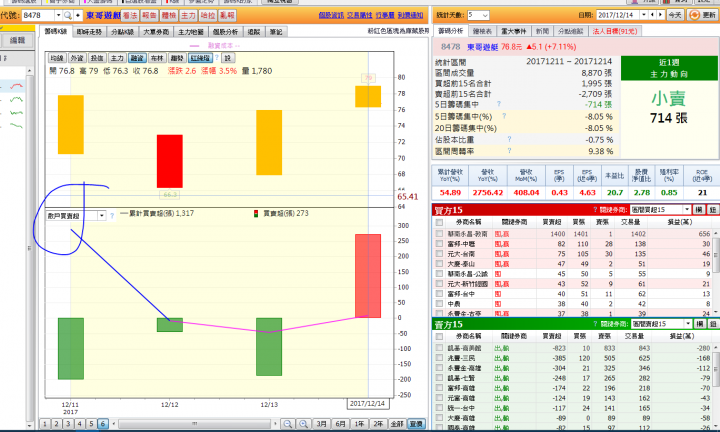This screenshot has width=720, height=432.
Task: Click the 設 settings button in the indicator bar
Action: click(228, 58)
